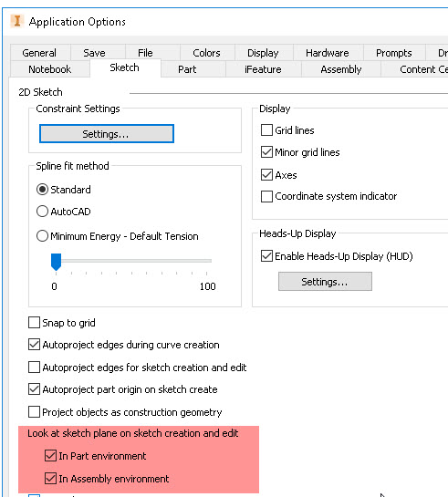Click the Look at sketch plane label
This screenshot has width=448, height=497.
click(x=133, y=433)
